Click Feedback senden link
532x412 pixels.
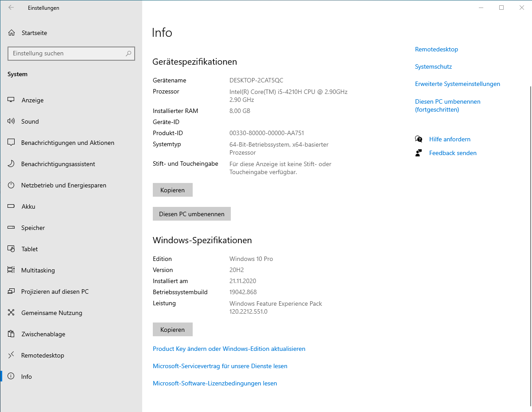click(453, 153)
